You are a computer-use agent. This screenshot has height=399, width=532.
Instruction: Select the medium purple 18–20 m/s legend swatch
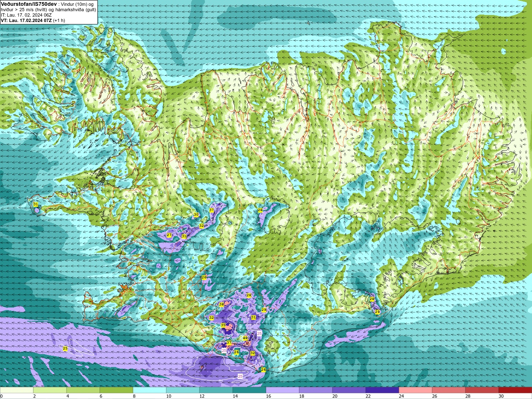pos(316,390)
